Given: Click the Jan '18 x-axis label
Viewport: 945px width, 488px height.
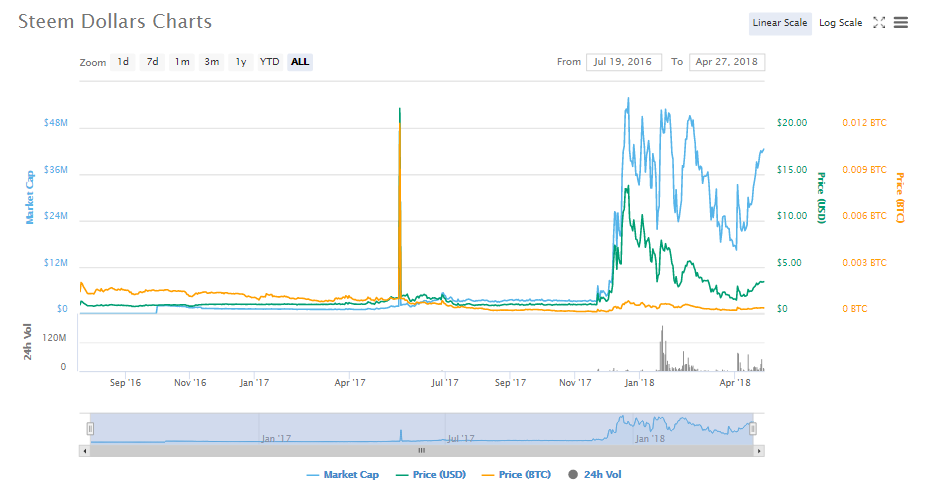Looking at the screenshot, I should [x=639, y=383].
